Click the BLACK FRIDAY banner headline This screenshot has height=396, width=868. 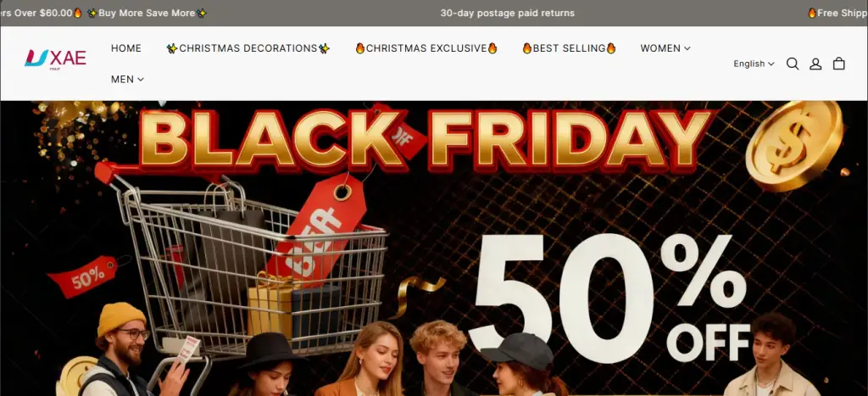426,138
